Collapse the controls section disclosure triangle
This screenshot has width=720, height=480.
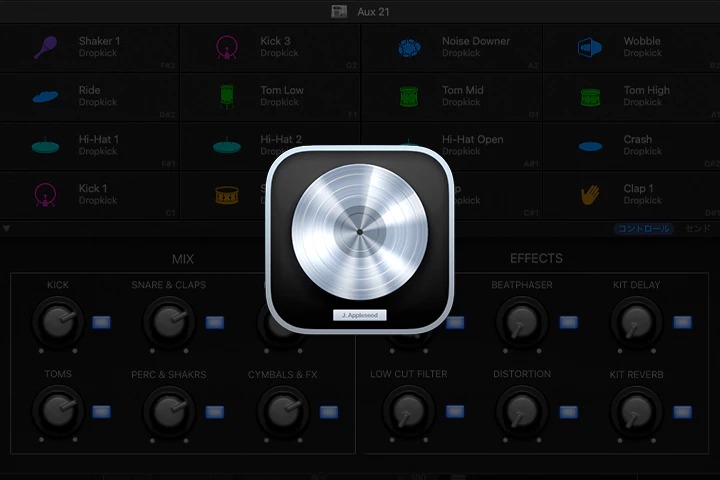6,228
